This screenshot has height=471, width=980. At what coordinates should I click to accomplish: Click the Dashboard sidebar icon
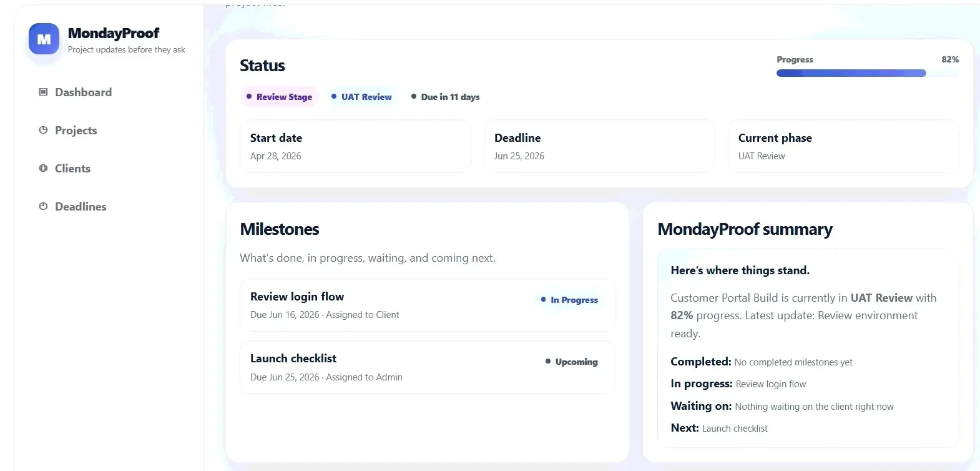43,92
